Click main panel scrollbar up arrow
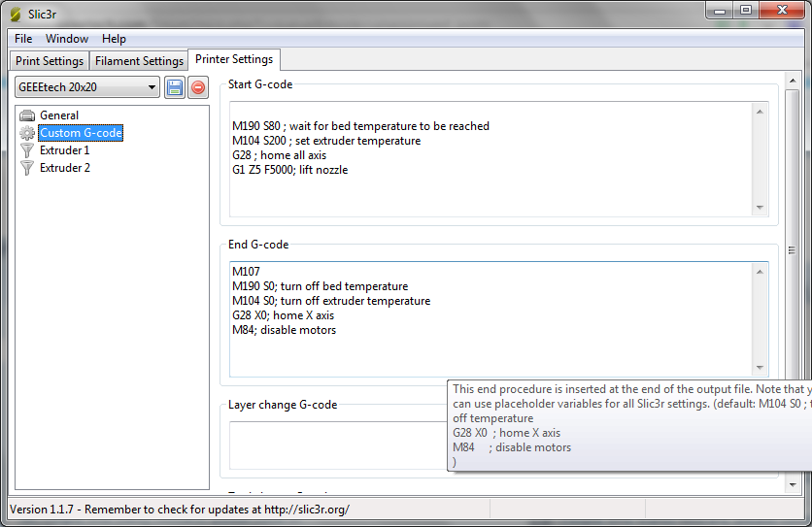Image resolution: width=812 pixels, height=527 pixels. 793,81
